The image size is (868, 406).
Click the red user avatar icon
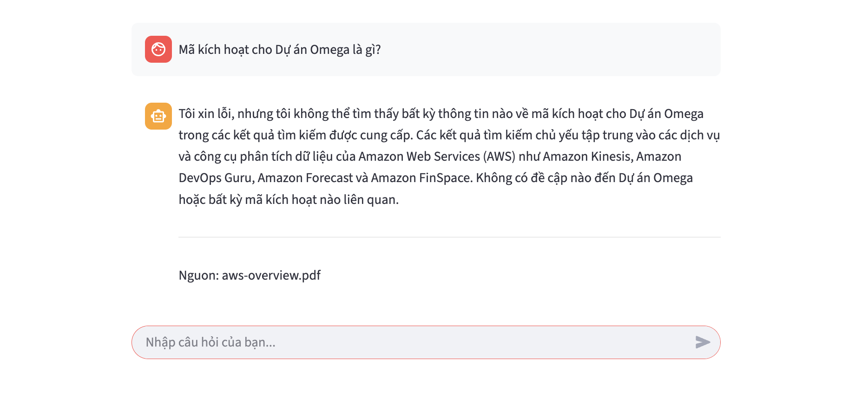coord(158,49)
